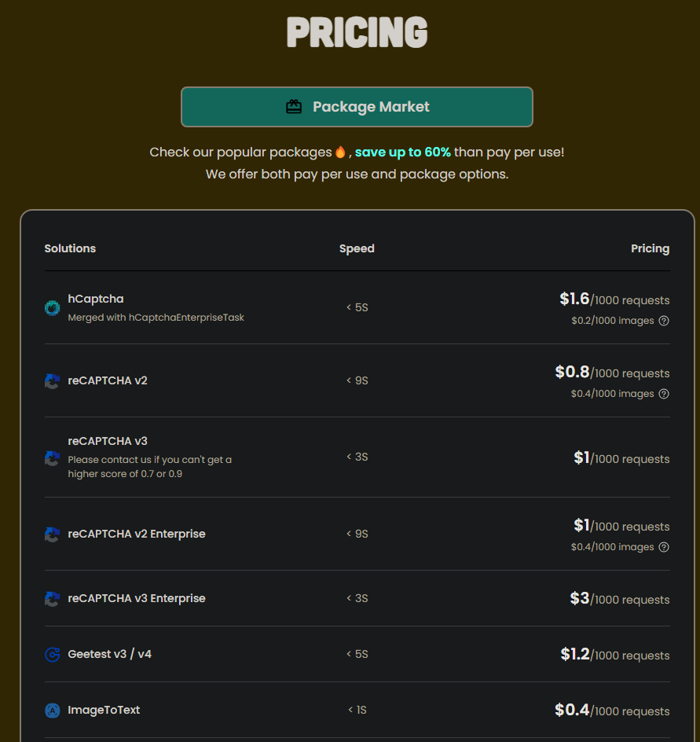The image size is (700, 742).
Task: Click the Speed column header
Action: pyautogui.click(x=357, y=248)
